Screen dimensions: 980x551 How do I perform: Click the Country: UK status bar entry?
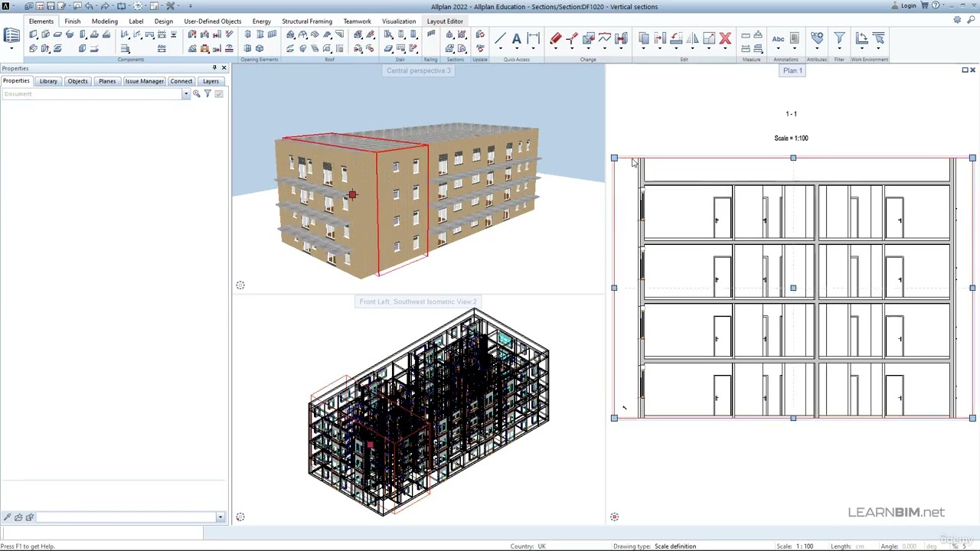click(528, 546)
